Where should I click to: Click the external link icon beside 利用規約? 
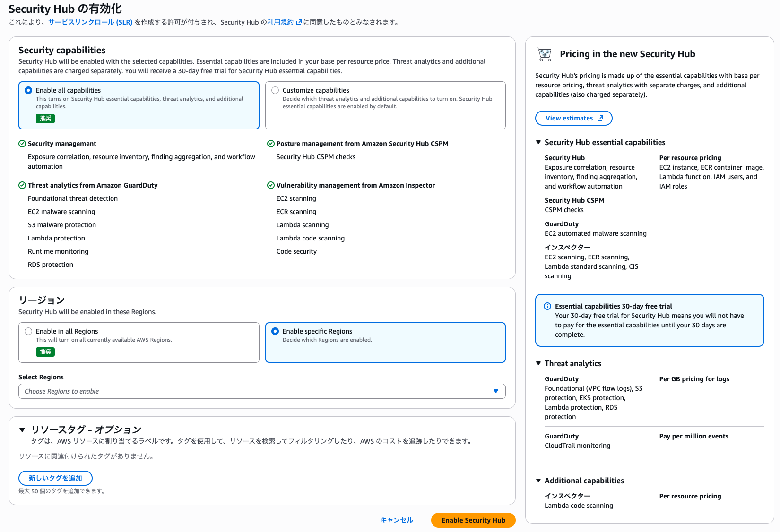click(x=299, y=22)
